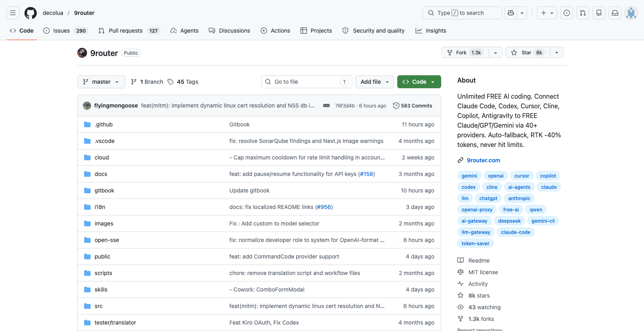This screenshot has width=644, height=331.
Task: Open the Projects tab
Action: 316,31
